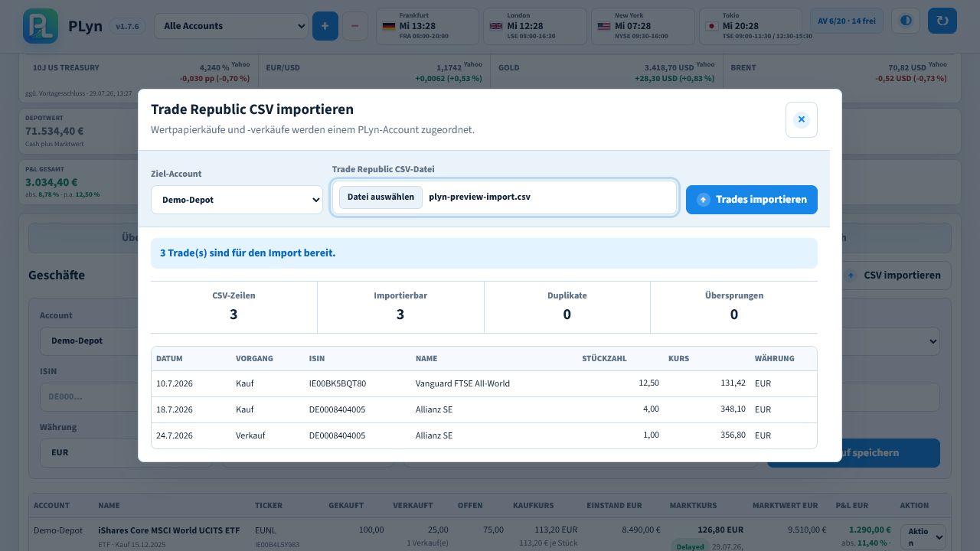Click the blue plus add account button
The image size is (980, 551).
click(x=325, y=26)
